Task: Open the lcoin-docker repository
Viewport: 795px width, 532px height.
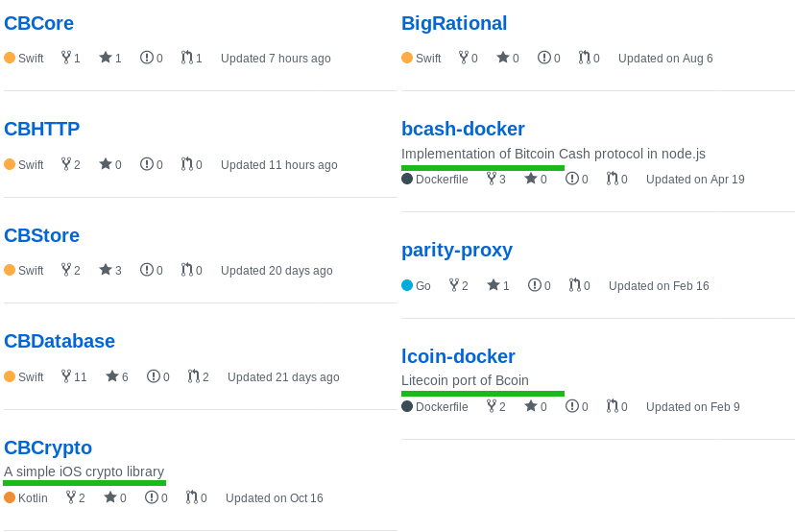Action: point(458,356)
